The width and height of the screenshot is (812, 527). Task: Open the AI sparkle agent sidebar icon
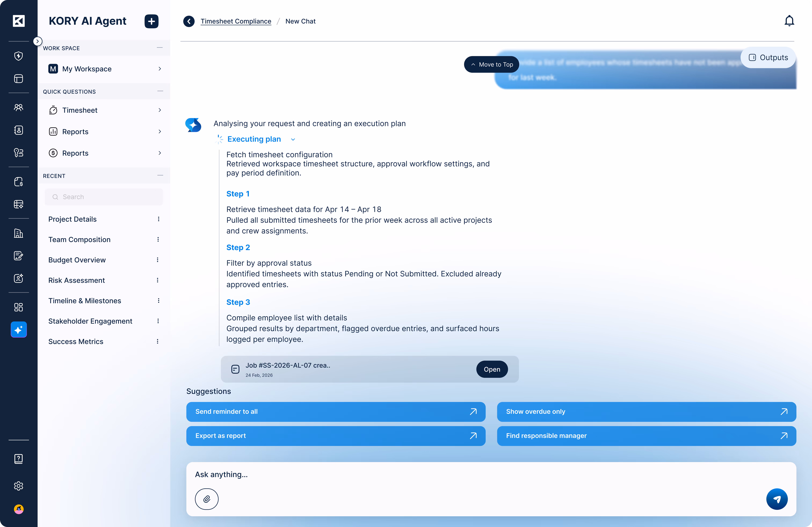18,330
